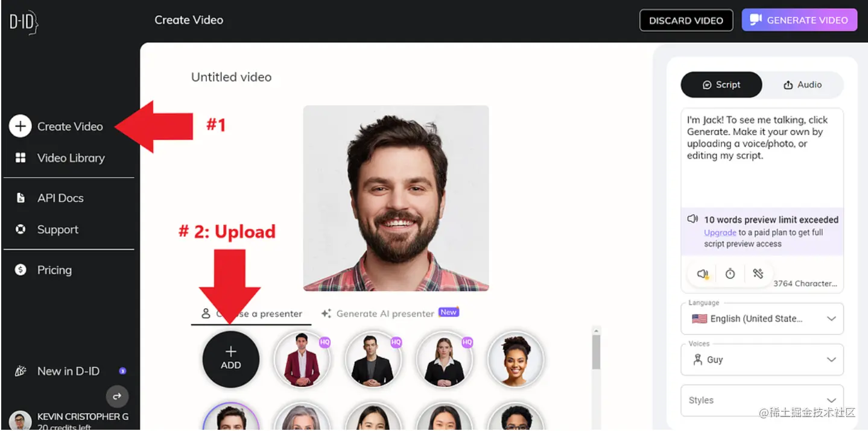The width and height of the screenshot is (868, 431).
Task: Select Generate AI presenter tab
Action: 390,313
